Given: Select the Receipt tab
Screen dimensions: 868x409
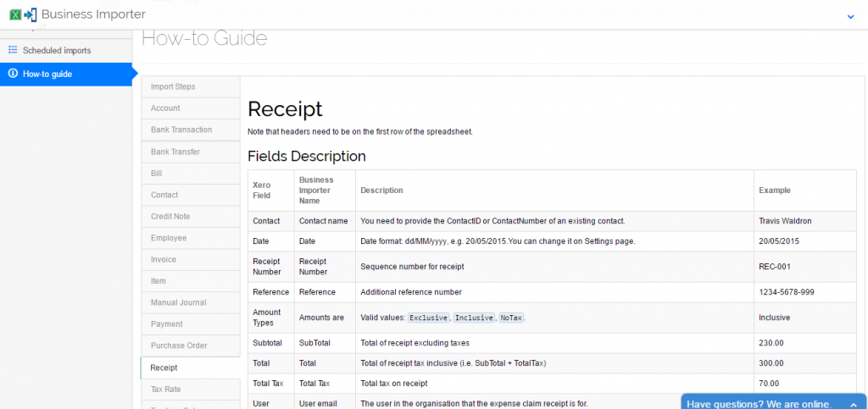Looking at the screenshot, I should coord(191,368).
